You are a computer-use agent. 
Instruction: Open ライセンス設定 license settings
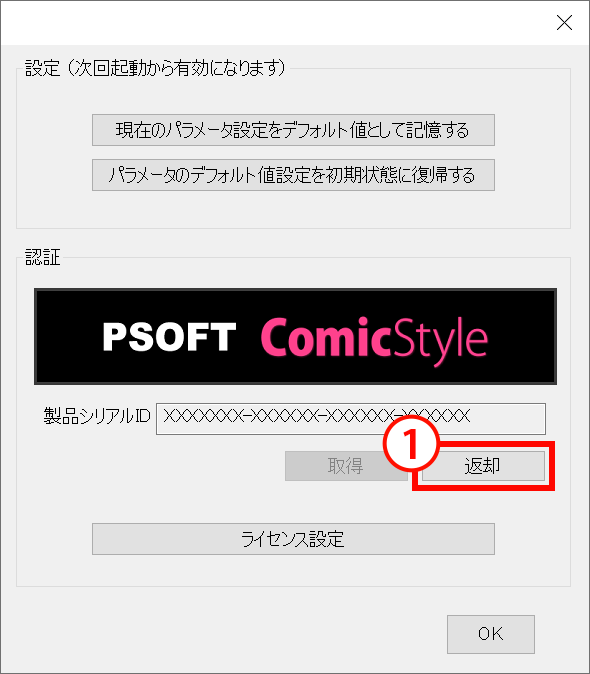(x=293, y=539)
